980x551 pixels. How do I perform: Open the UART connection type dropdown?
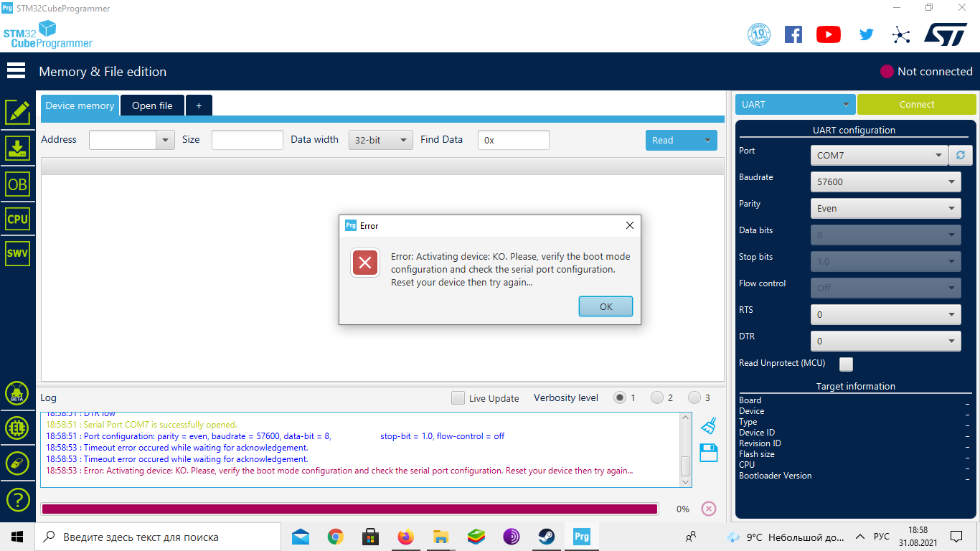coord(795,105)
